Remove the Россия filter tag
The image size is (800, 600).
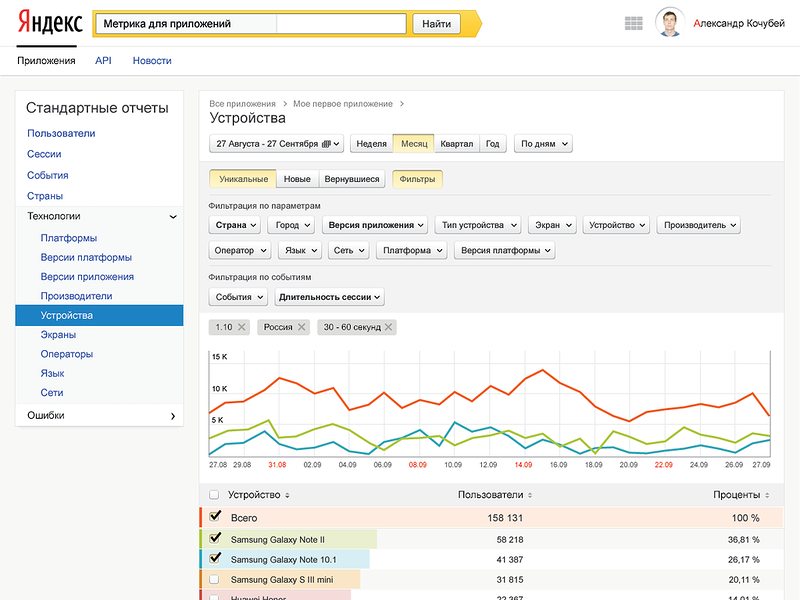pyautogui.click(x=301, y=327)
